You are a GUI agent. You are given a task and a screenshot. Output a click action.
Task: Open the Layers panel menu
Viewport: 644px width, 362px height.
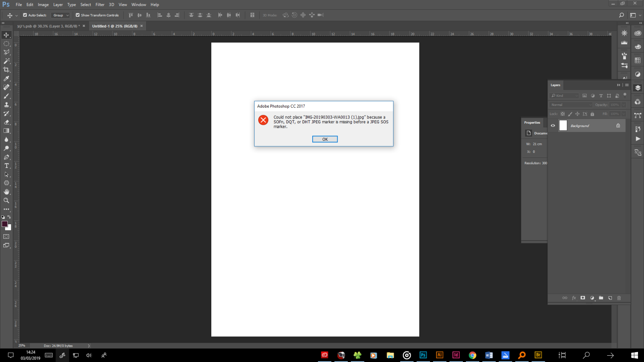point(627,85)
